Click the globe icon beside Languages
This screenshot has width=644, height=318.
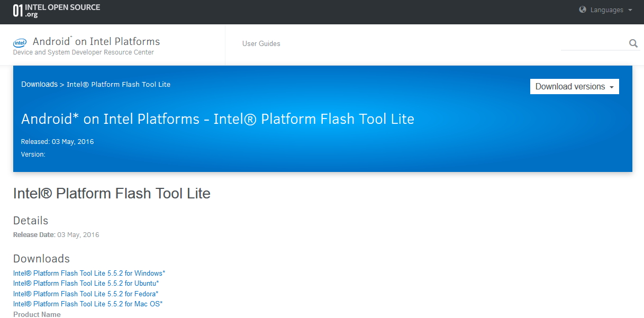tap(583, 10)
